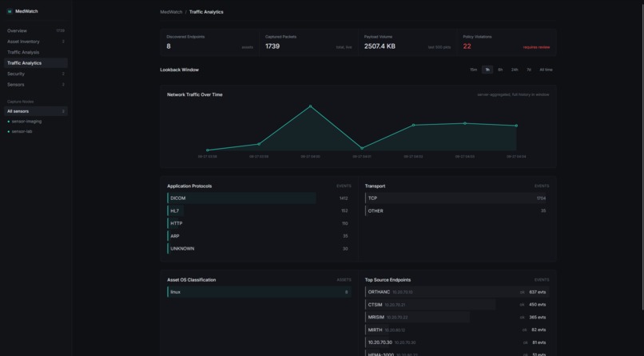Select the ARP protocol row
644x356 pixels.
click(x=259, y=236)
